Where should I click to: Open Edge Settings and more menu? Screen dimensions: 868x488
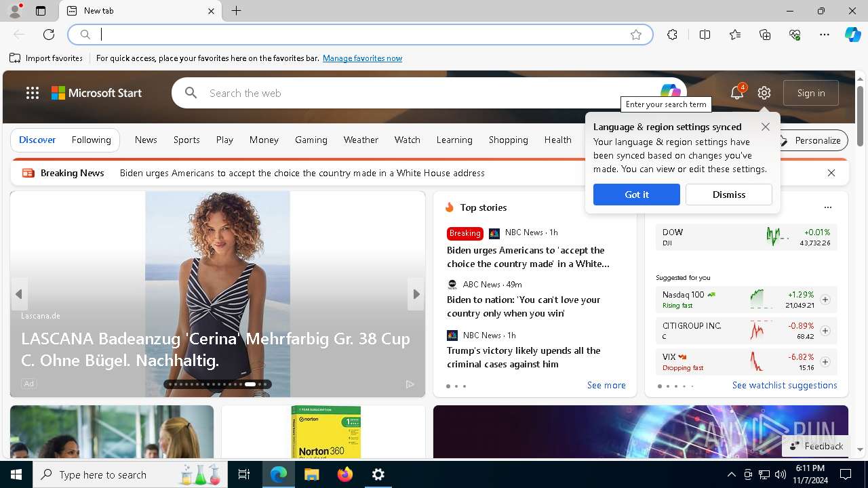click(x=825, y=35)
